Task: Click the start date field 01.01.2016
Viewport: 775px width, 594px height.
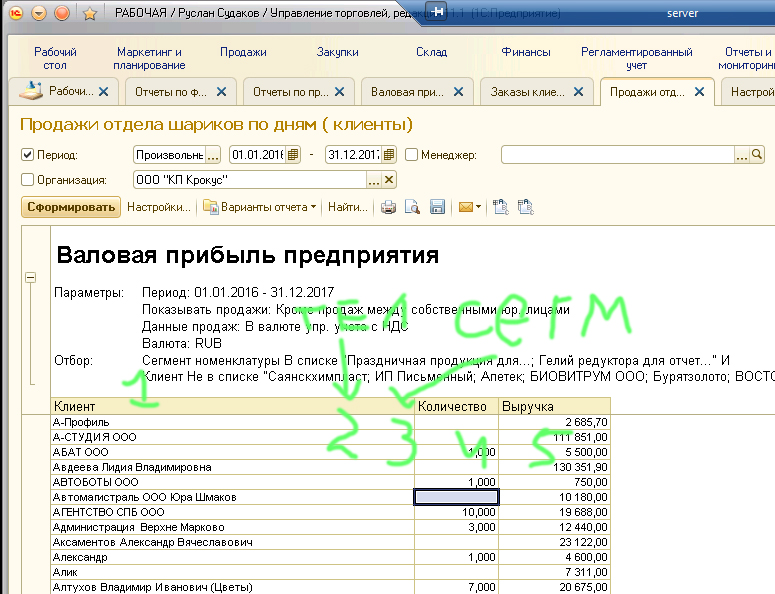Action: click(x=256, y=155)
